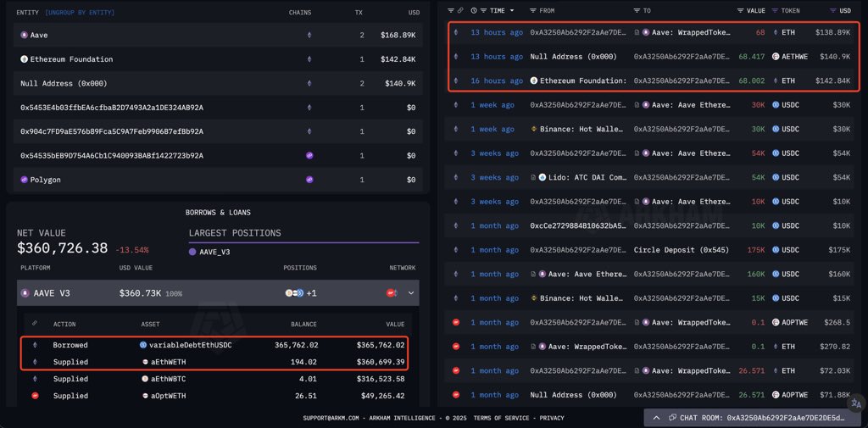
Task: Click sender address 0xcCe2729884B10632bA5
Action: [x=579, y=226]
